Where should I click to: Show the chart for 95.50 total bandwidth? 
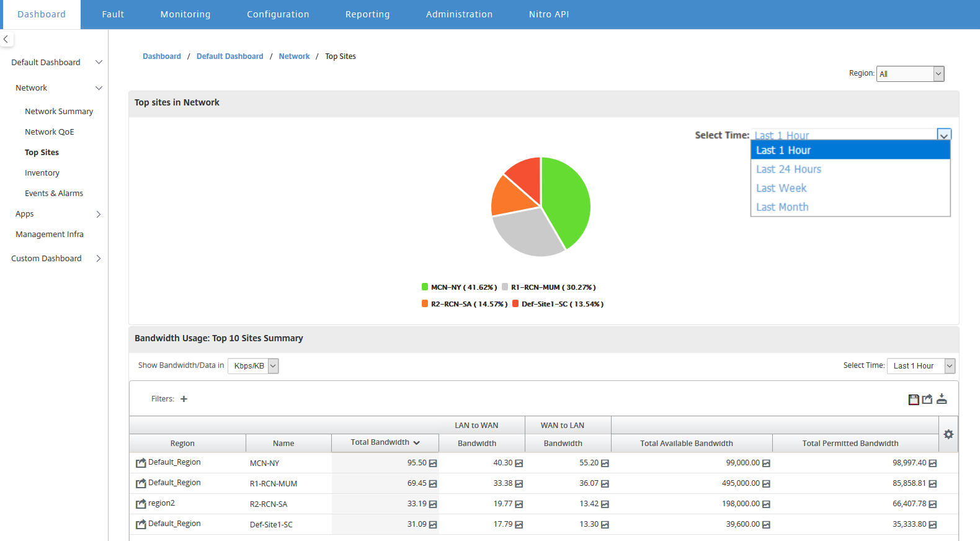pyautogui.click(x=433, y=463)
